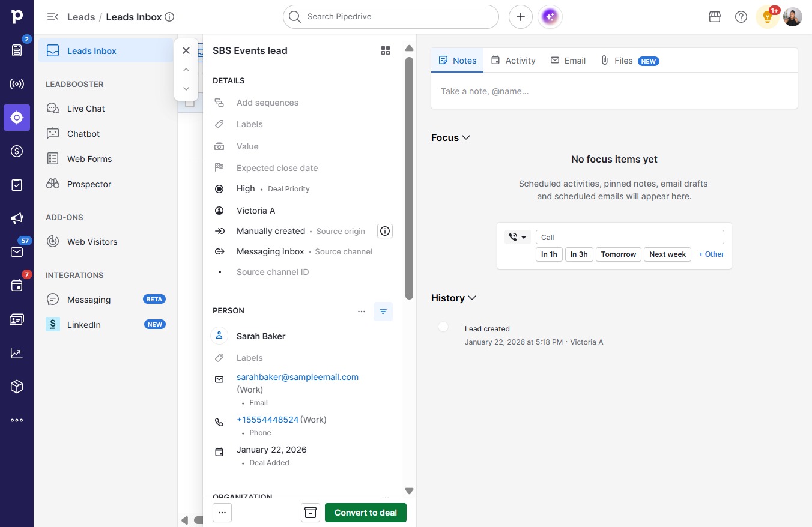Tick the lead row checkbox behind the panel
Viewport: 812px width, 527px height.
pyautogui.click(x=190, y=103)
